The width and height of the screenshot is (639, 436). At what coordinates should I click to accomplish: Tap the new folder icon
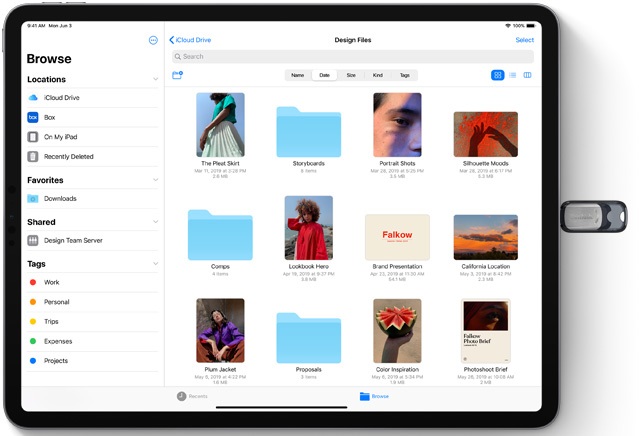177,75
